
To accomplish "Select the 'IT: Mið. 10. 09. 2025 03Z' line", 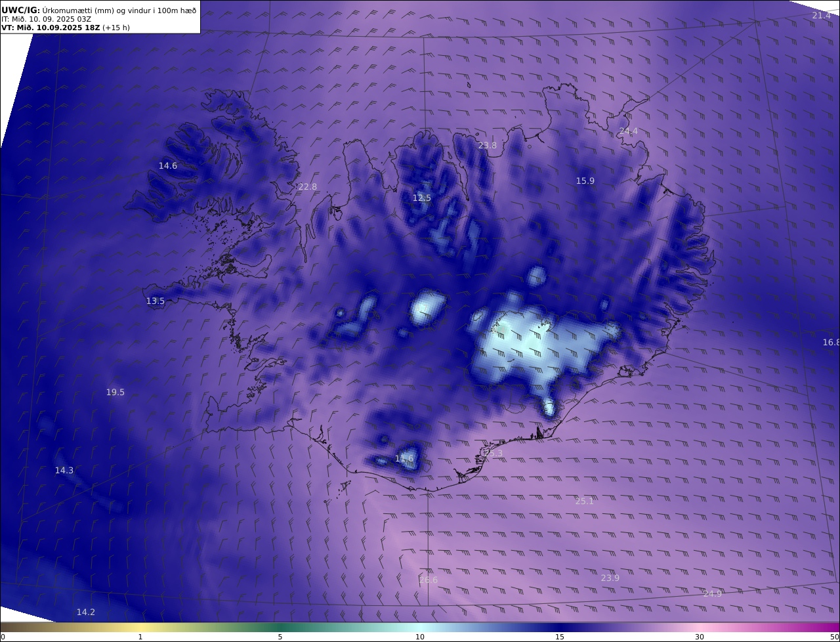I will (46, 19).
